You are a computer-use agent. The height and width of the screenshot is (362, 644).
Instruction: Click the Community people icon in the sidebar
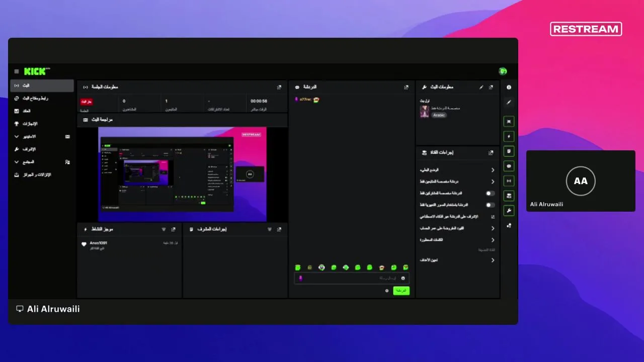pyautogui.click(x=67, y=162)
